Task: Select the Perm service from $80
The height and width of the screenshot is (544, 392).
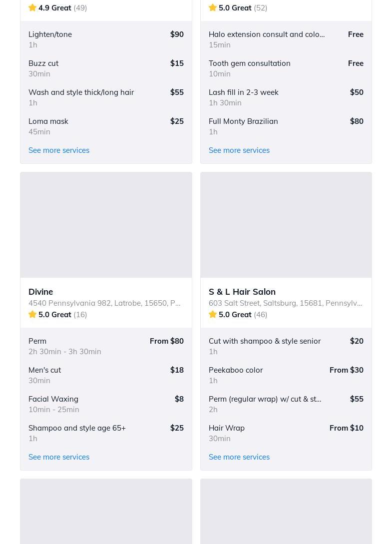Action: point(106,346)
